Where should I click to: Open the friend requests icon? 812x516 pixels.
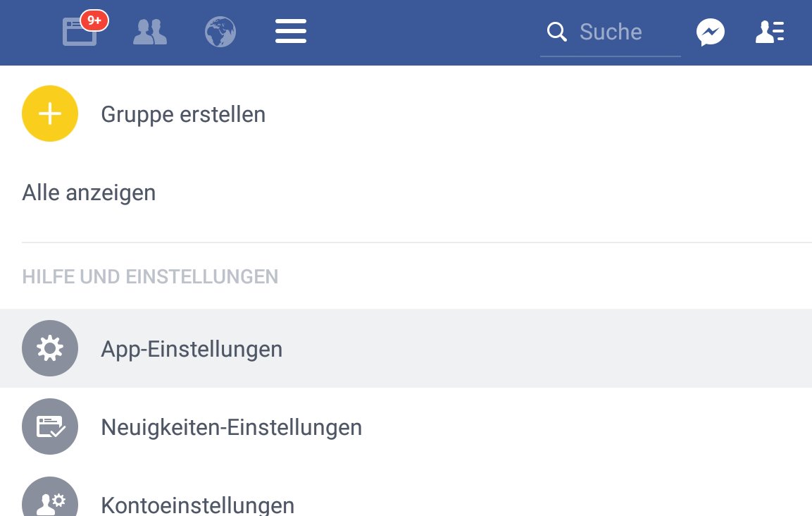pyautogui.click(x=150, y=32)
